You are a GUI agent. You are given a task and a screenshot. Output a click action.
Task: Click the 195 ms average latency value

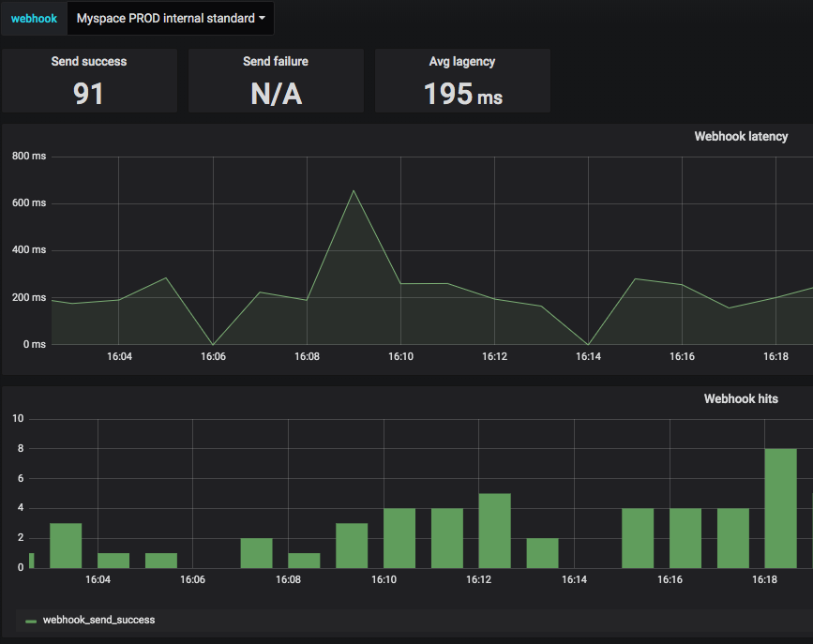pyautogui.click(x=463, y=95)
